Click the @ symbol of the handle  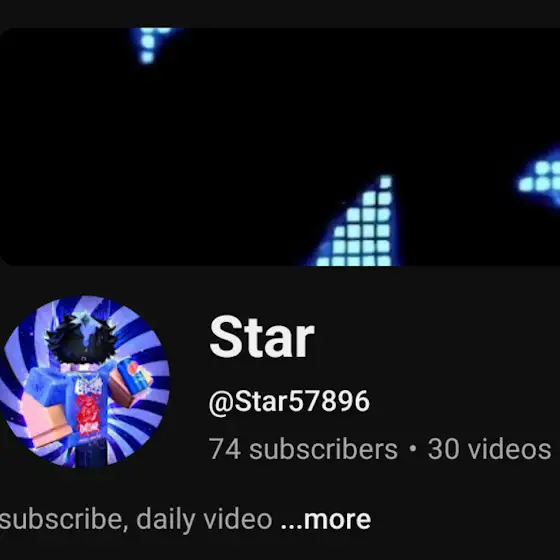pos(221,404)
